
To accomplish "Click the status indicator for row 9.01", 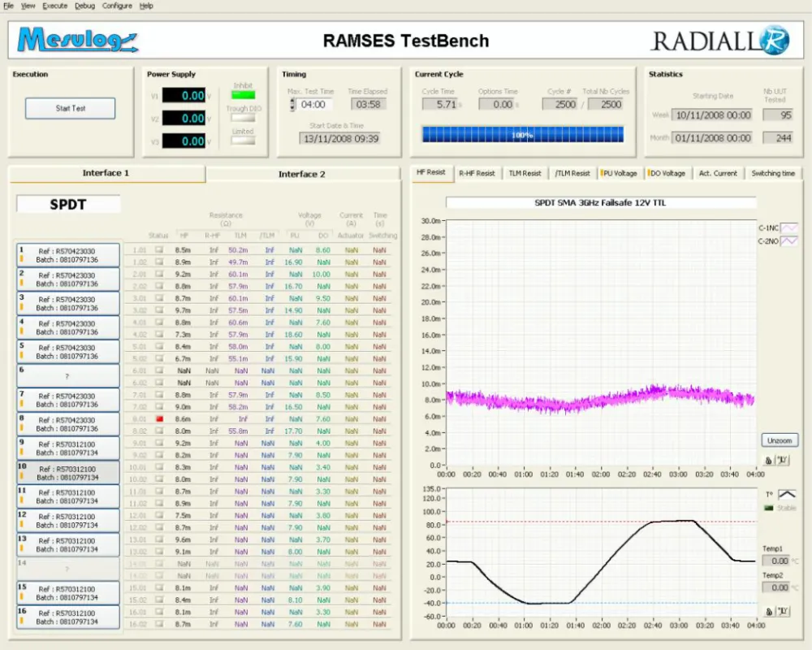I will tap(159, 443).
